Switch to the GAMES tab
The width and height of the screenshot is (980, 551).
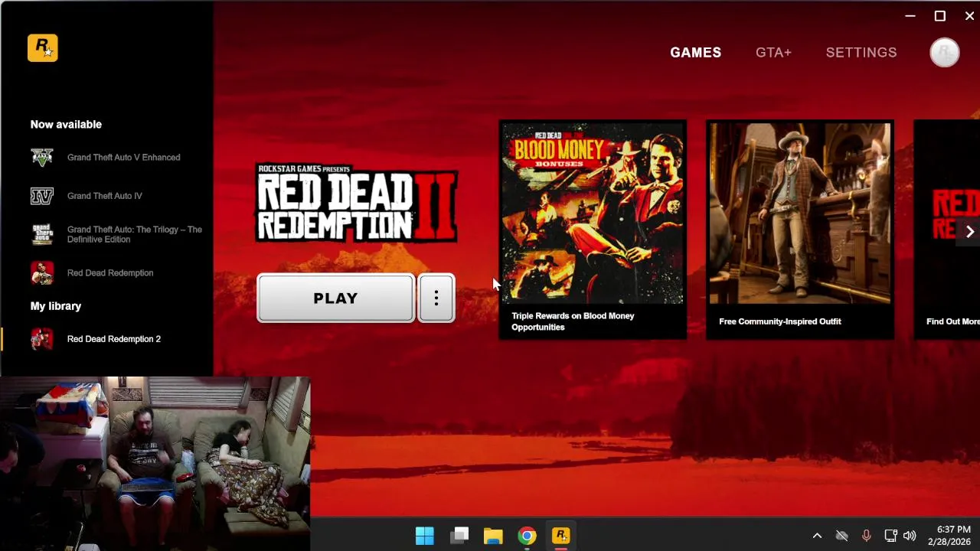tap(695, 53)
